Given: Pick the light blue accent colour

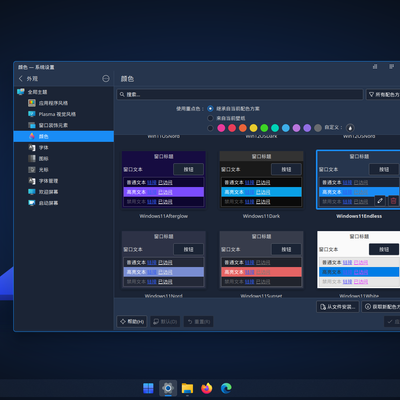Looking at the screenshot, I should (286, 128).
